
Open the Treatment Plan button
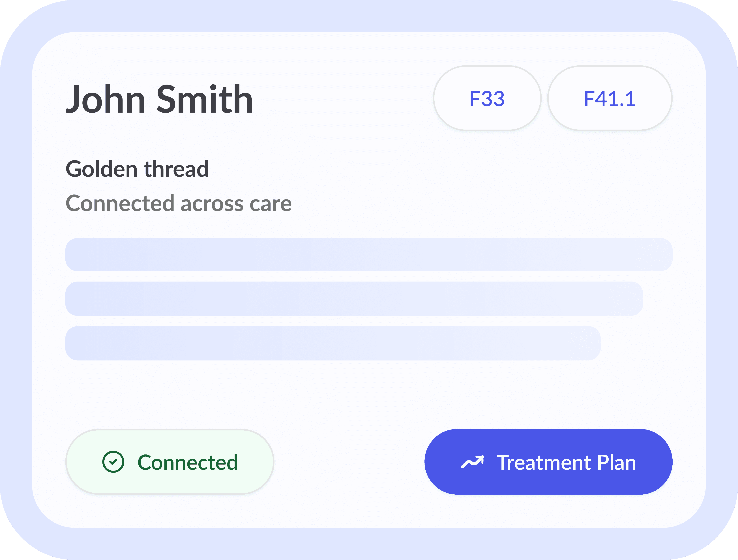coord(548,462)
